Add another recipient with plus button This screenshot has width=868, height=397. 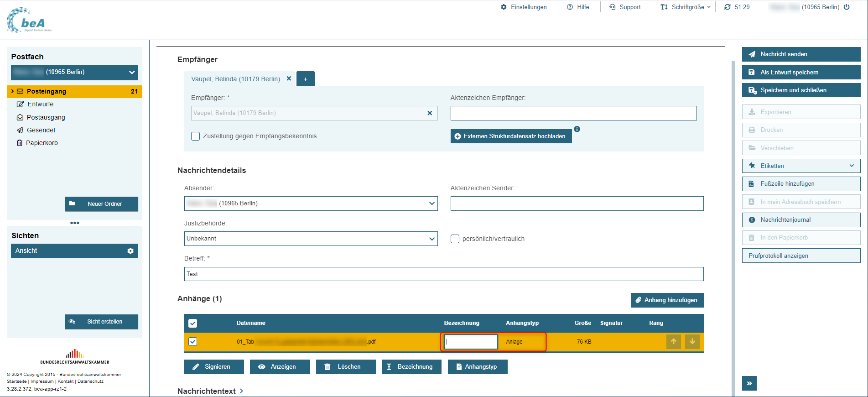(x=306, y=79)
